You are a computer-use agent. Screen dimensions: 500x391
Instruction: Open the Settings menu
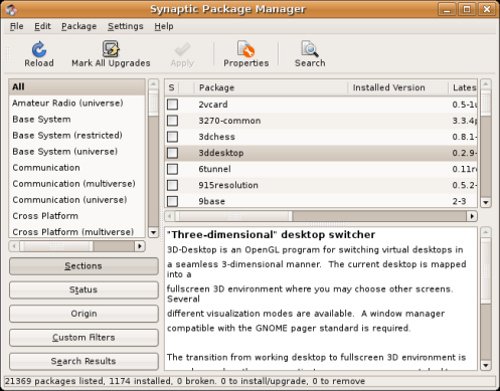click(x=125, y=26)
